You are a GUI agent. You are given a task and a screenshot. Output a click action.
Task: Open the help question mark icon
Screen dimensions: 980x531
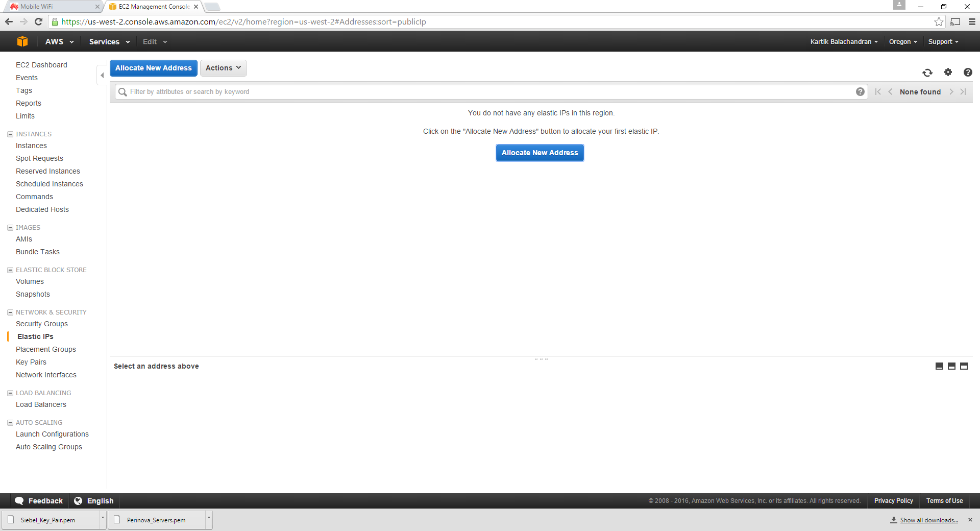pyautogui.click(x=968, y=72)
